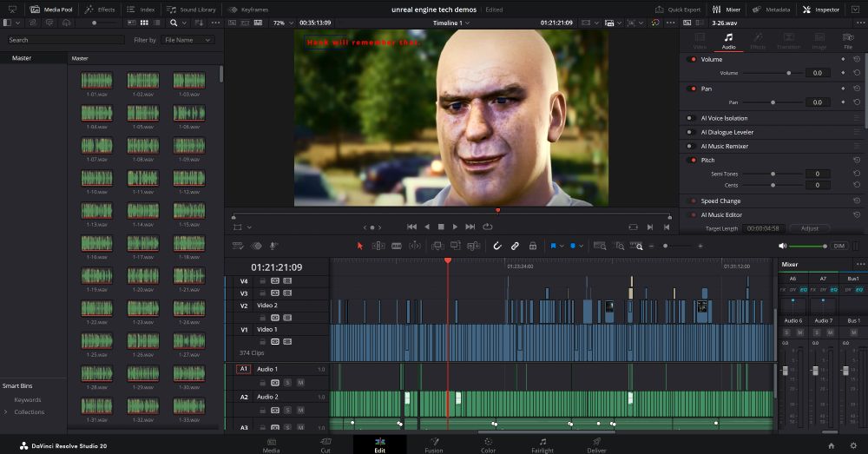Image resolution: width=868 pixels, height=454 pixels.
Task: Click the Replace Clip toolbar icon
Action: point(474,246)
